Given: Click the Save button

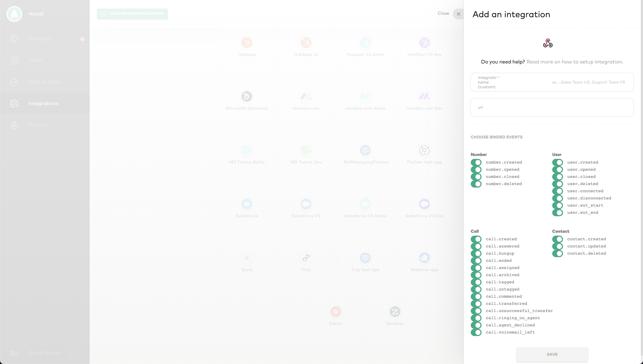Looking at the screenshot, I should pos(552,354).
